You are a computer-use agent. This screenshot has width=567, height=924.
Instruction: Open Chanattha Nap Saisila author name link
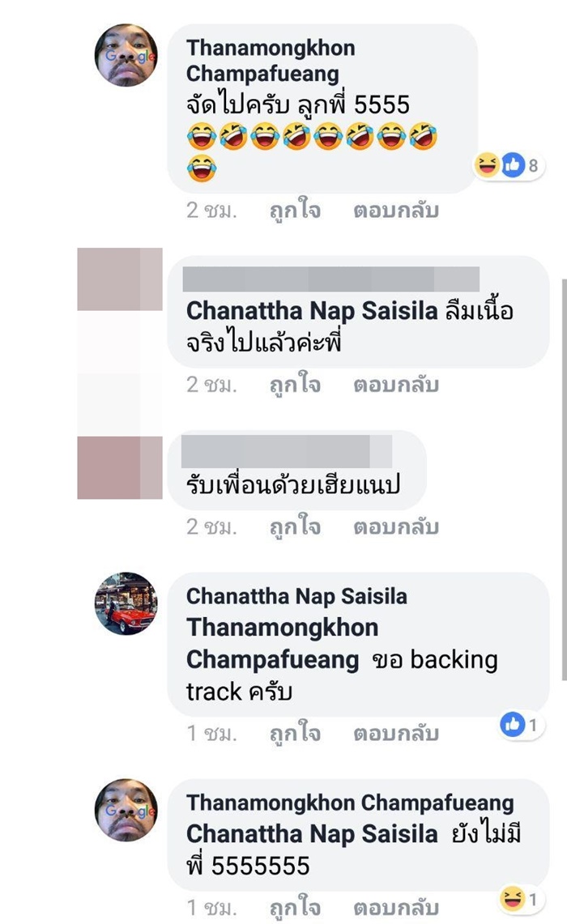[296, 596]
